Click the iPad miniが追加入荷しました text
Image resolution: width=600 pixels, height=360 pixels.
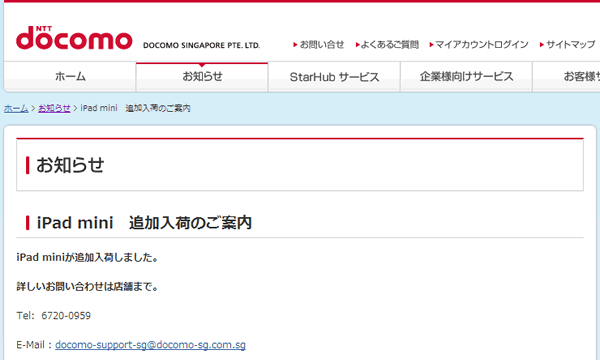click(87, 257)
